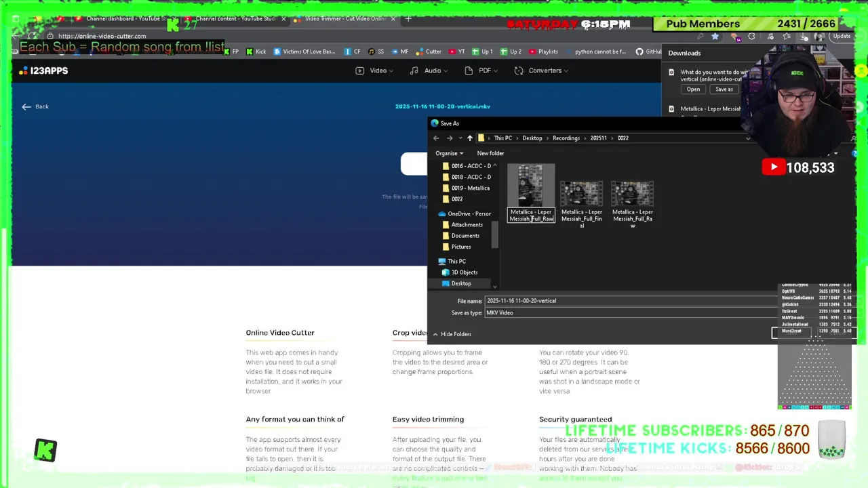Go back in the Save As dialog

pos(436,138)
